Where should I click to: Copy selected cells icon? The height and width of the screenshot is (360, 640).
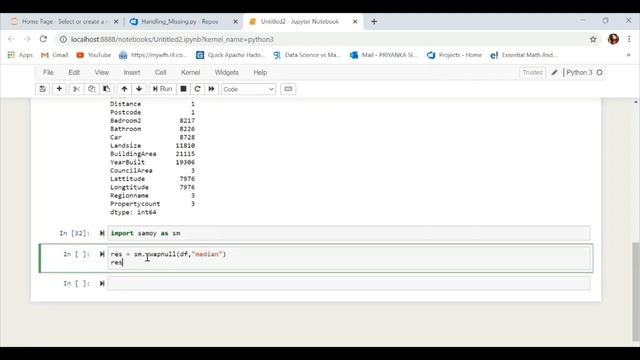(x=91, y=89)
